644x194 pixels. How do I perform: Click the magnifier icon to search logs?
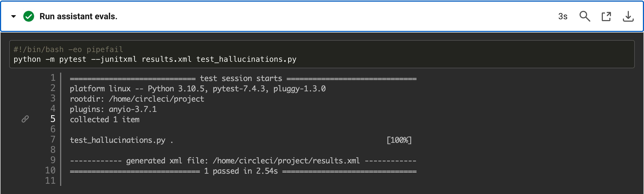585,16
